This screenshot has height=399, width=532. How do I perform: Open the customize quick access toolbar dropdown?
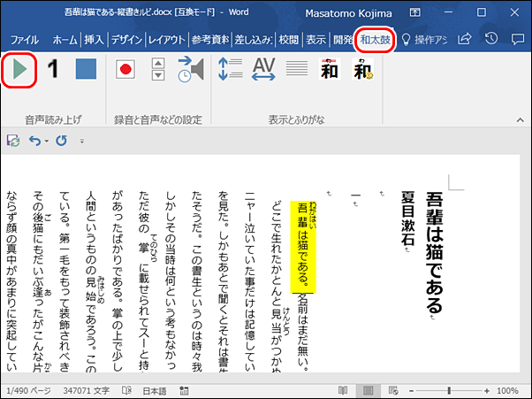tap(82, 141)
